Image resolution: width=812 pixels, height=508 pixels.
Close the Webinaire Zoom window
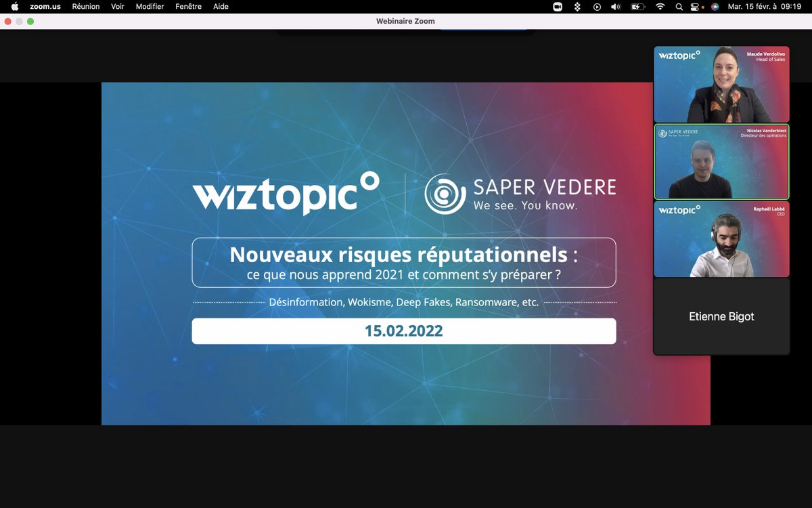coord(8,21)
